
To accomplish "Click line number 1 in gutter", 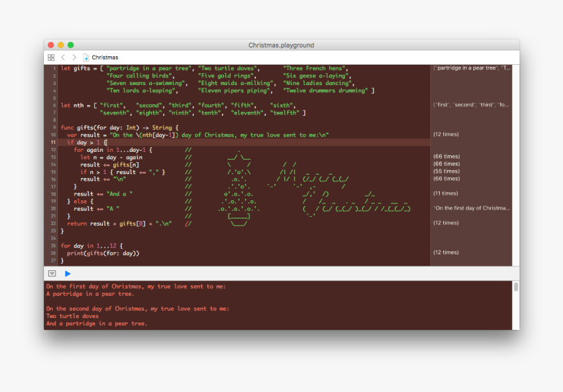I will [54, 69].
